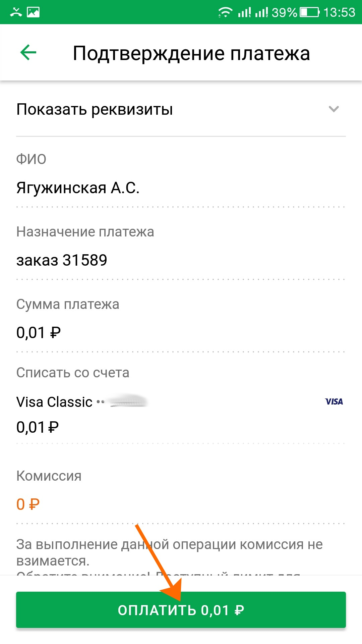Image resolution: width=362 pixels, height=644 pixels.
Task: Tap the image notification icon in status bar
Action: pyautogui.click(x=33, y=12)
